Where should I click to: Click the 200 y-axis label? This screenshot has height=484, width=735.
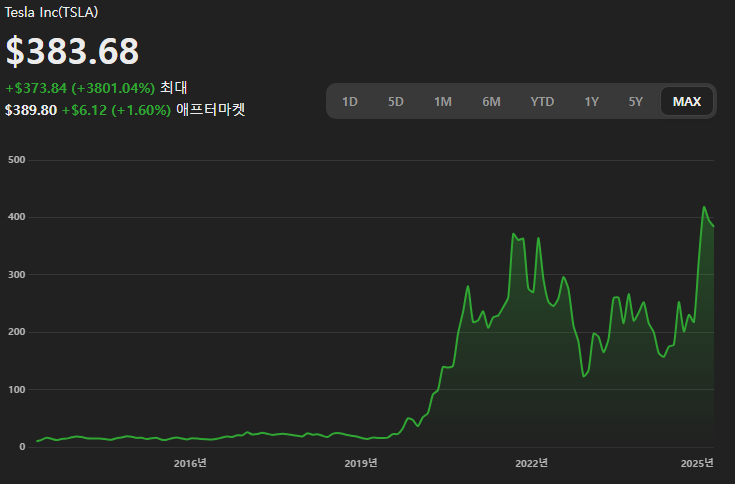pyautogui.click(x=16, y=332)
